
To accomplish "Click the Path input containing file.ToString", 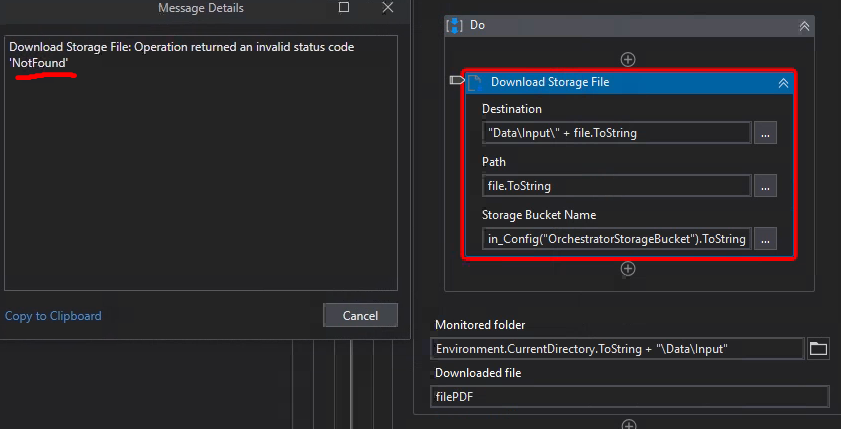I will (616, 186).
